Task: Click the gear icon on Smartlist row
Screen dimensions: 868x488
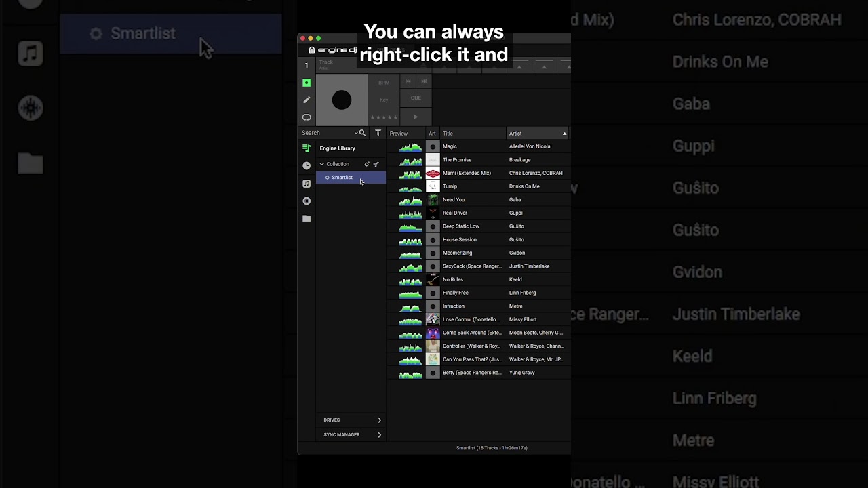Action: point(328,178)
